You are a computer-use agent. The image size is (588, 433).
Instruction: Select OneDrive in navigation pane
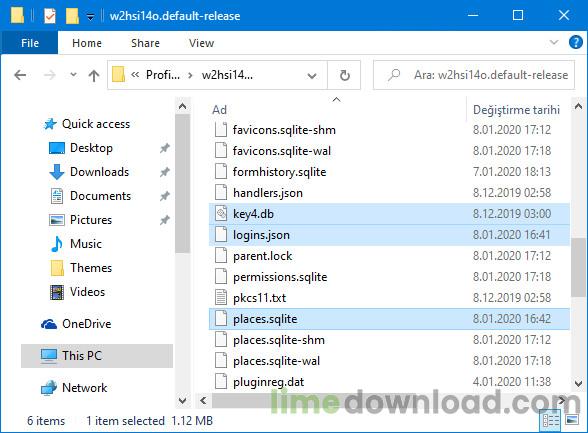point(87,324)
